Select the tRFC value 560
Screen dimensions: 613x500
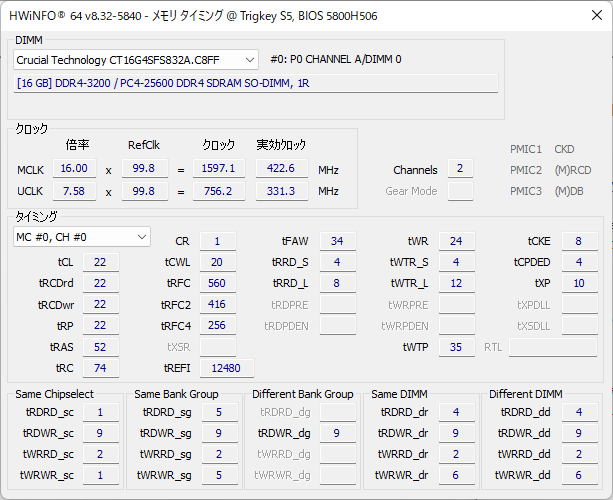[x=217, y=283]
